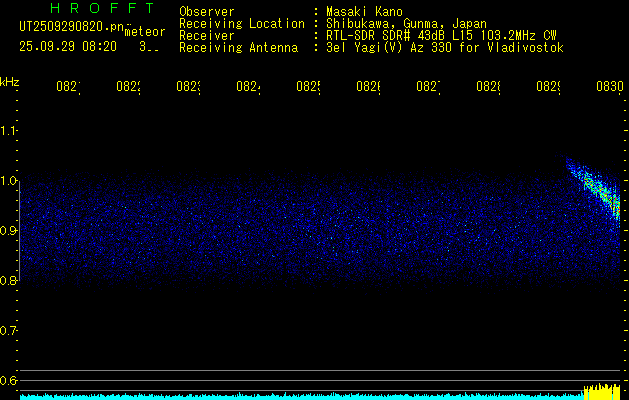Click the green meteor echo streak in spectrogram
The height and width of the screenshot is (400, 629).
599,188
